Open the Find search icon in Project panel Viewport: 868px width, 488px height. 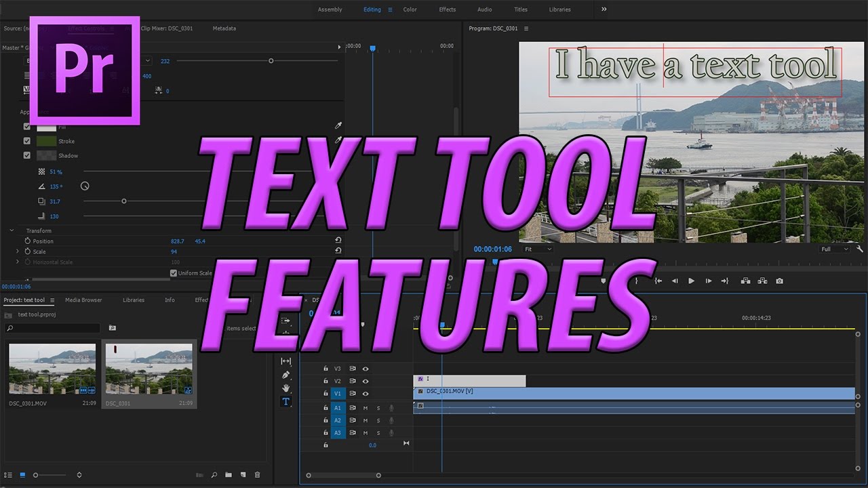(x=214, y=475)
